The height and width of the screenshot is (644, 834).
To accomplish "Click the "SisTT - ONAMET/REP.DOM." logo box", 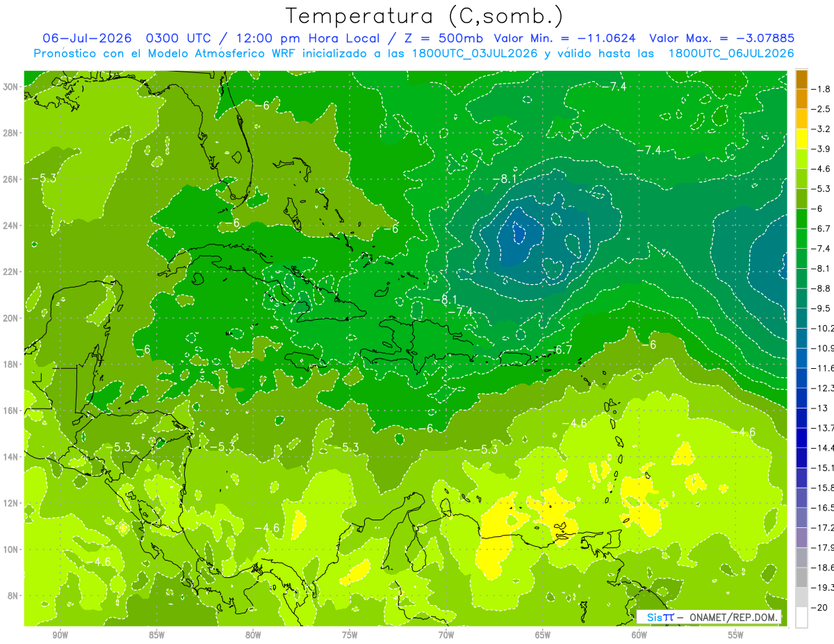I will [710, 618].
